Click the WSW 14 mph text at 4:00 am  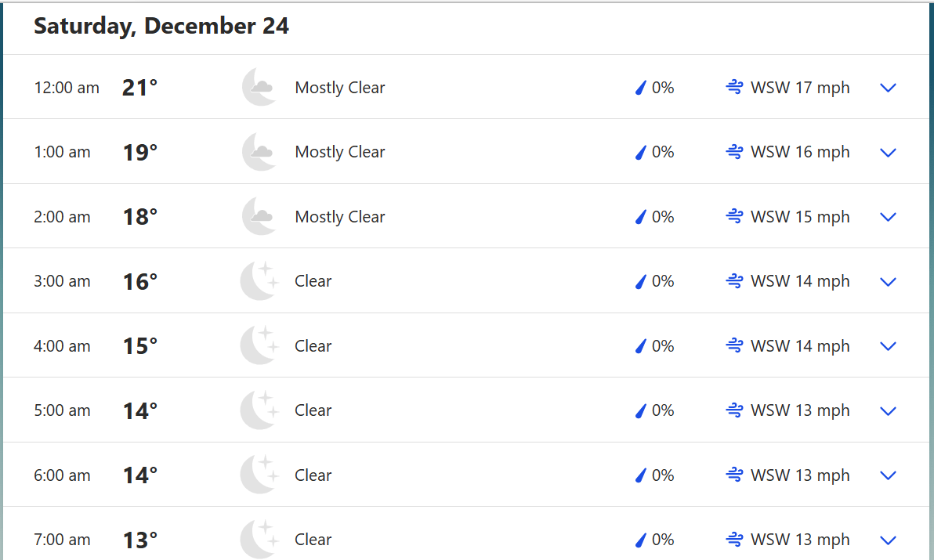pos(799,346)
